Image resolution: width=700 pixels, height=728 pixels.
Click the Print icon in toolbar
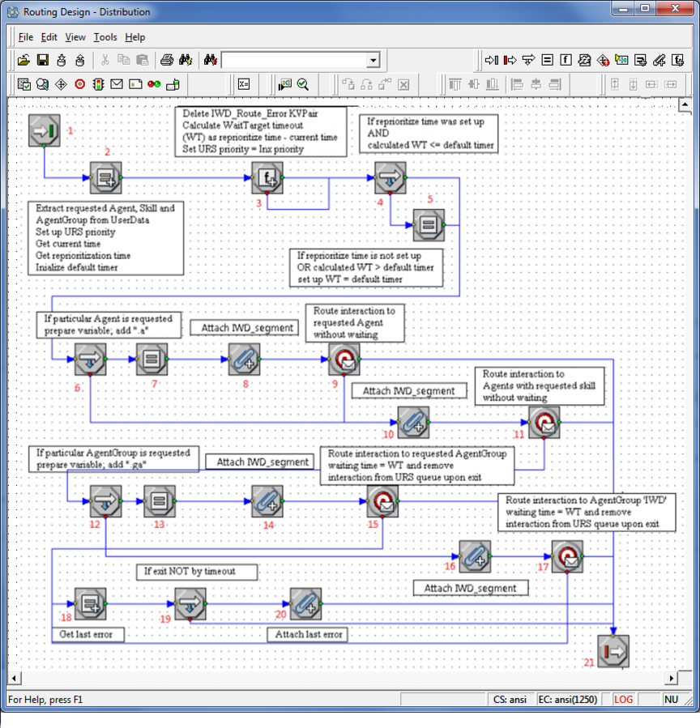click(x=166, y=60)
